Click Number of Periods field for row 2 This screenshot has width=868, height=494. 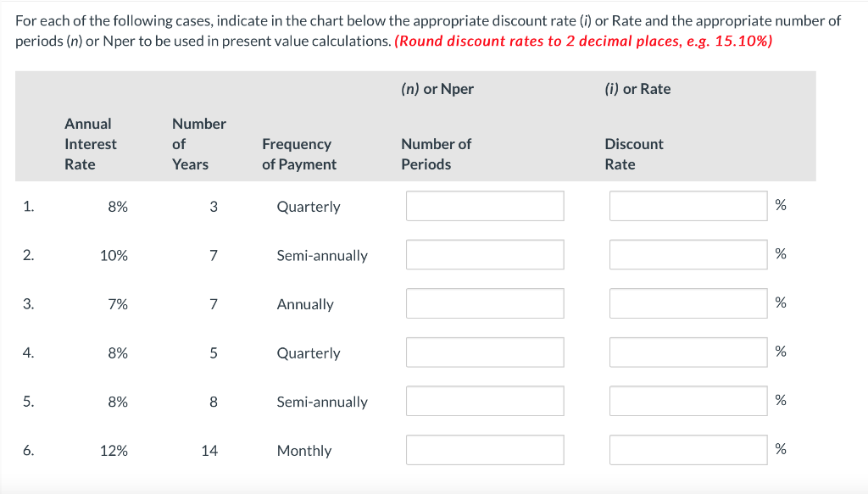[485, 255]
